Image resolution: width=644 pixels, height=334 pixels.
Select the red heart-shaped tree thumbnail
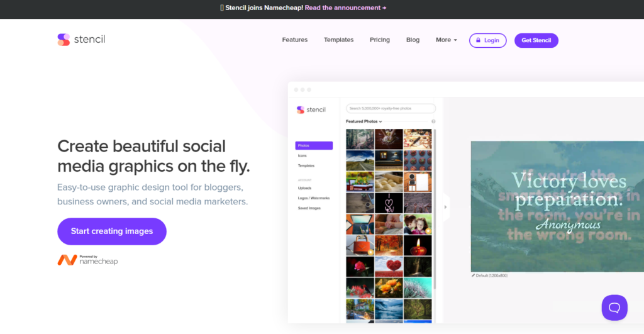pyautogui.click(x=389, y=267)
